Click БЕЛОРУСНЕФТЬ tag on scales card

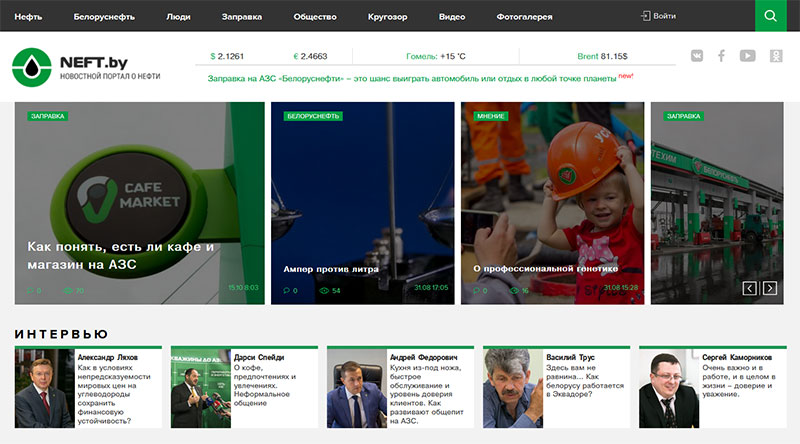click(x=313, y=116)
